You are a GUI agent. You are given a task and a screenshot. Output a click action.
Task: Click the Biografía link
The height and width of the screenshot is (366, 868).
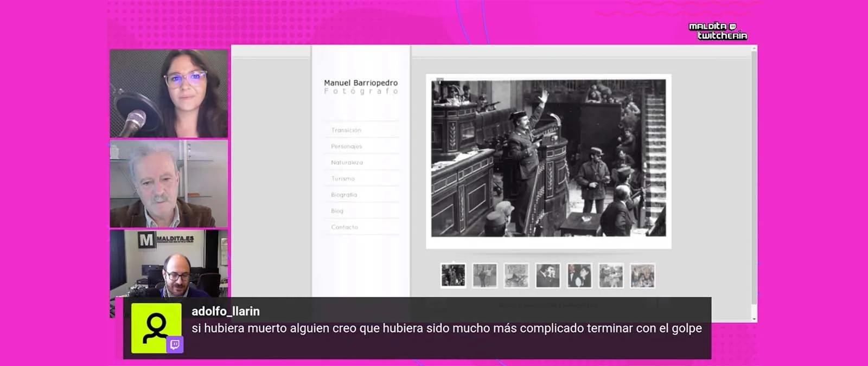[x=344, y=195]
